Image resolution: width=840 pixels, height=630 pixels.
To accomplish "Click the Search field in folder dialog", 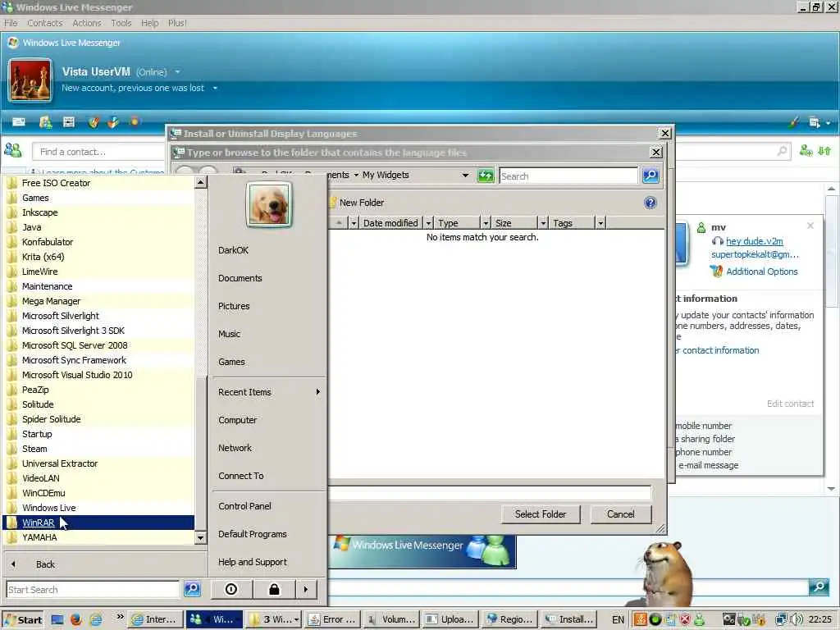I will point(568,176).
